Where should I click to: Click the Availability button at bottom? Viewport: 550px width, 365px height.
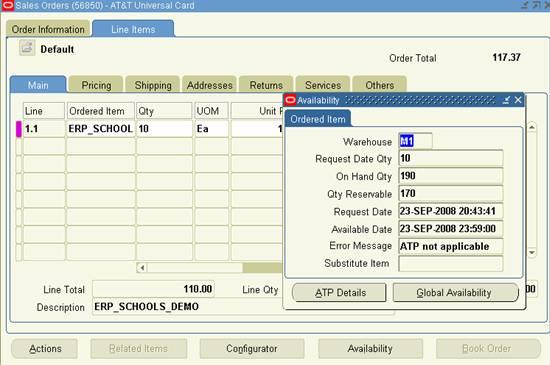coord(370,349)
